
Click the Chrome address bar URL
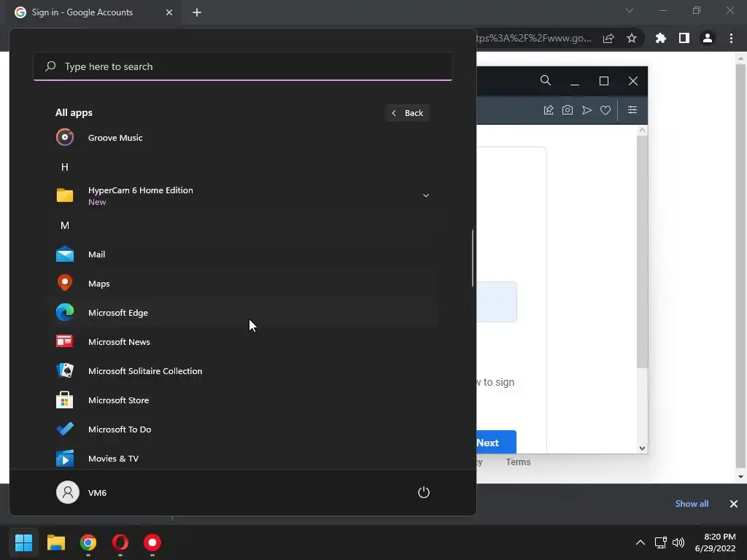(534, 38)
